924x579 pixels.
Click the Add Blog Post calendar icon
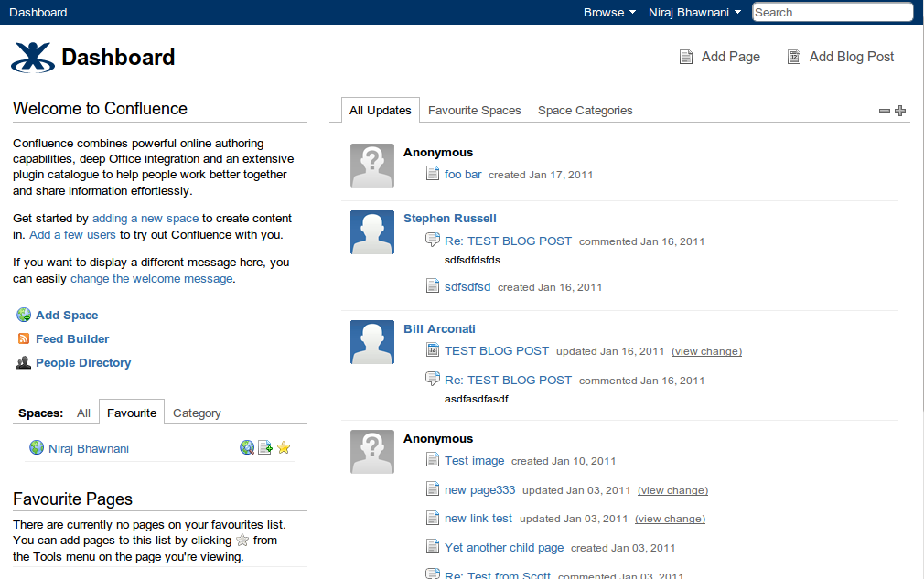(x=794, y=57)
